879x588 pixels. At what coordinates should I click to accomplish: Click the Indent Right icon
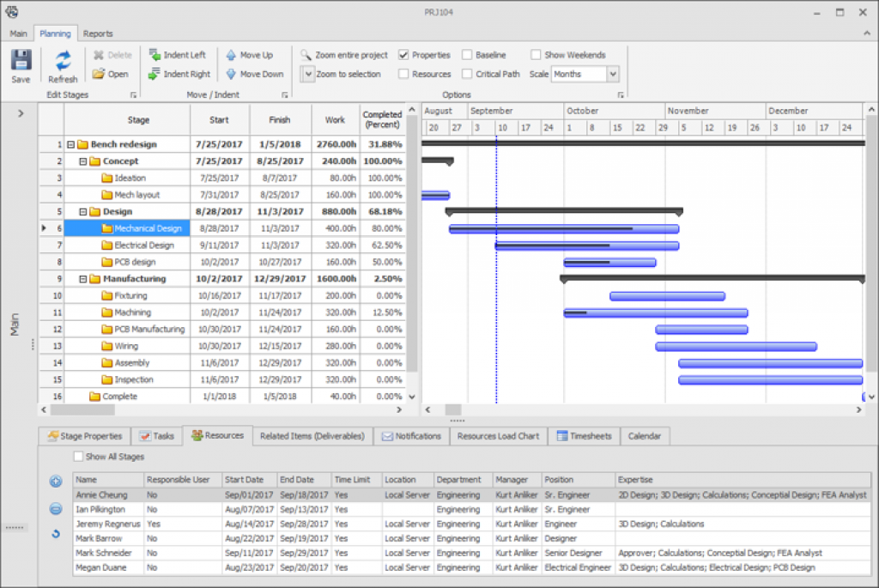click(155, 74)
